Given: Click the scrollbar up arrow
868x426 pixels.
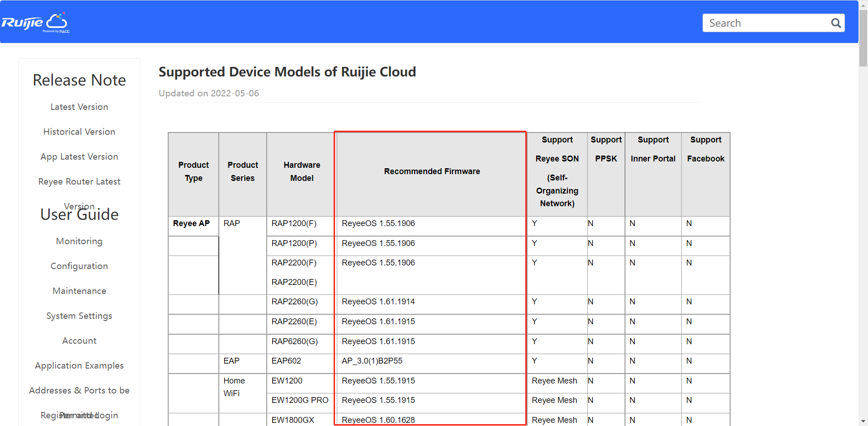Looking at the screenshot, I should 863,5.
